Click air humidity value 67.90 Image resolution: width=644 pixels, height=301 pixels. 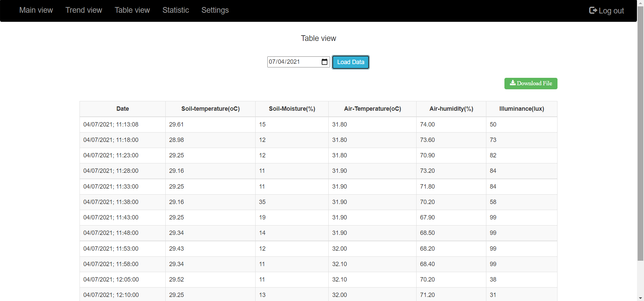coord(427,217)
